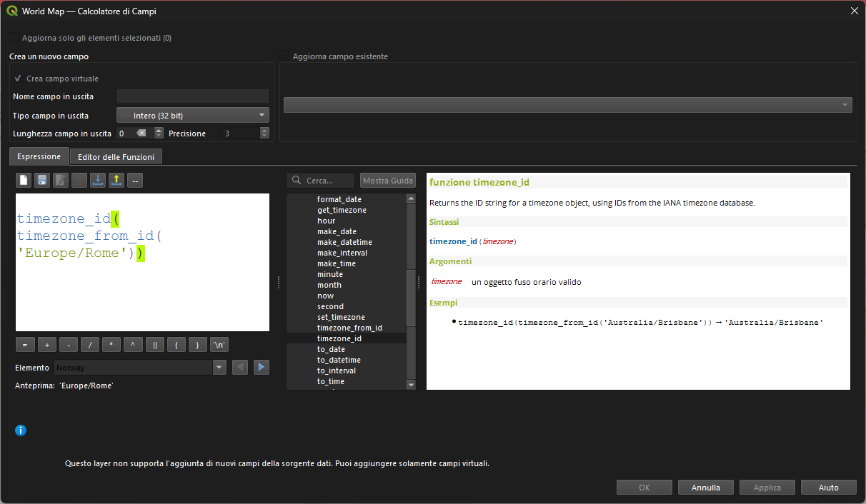This screenshot has width=866, height=504.
Task: Save the expression using the floppy disk icon
Action: (x=42, y=181)
